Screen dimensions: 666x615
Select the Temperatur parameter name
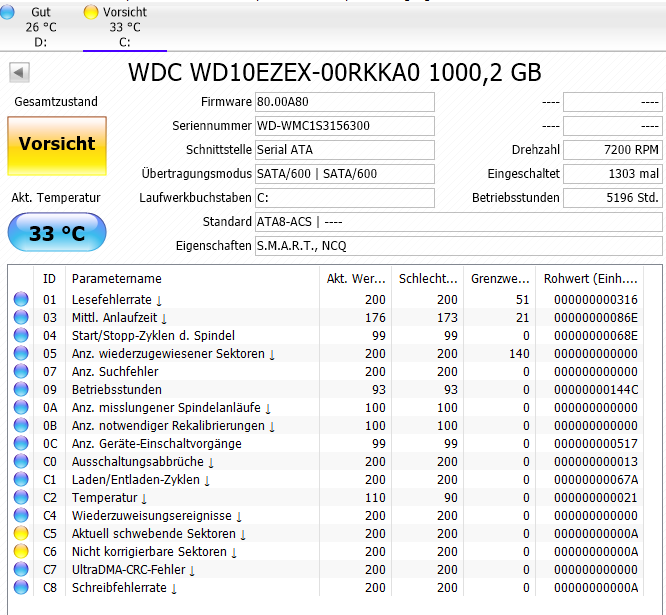pyautogui.click(x=104, y=497)
